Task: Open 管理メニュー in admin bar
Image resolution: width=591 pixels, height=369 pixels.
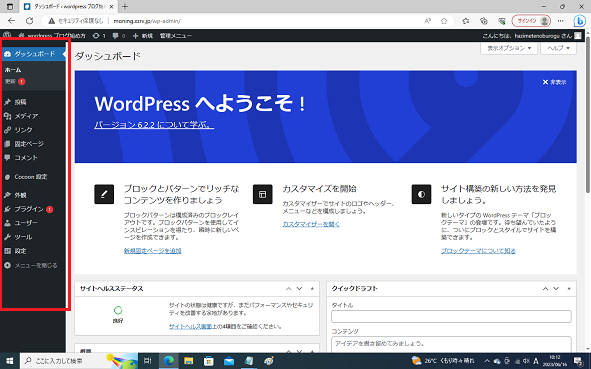Action: click(176, 36)
